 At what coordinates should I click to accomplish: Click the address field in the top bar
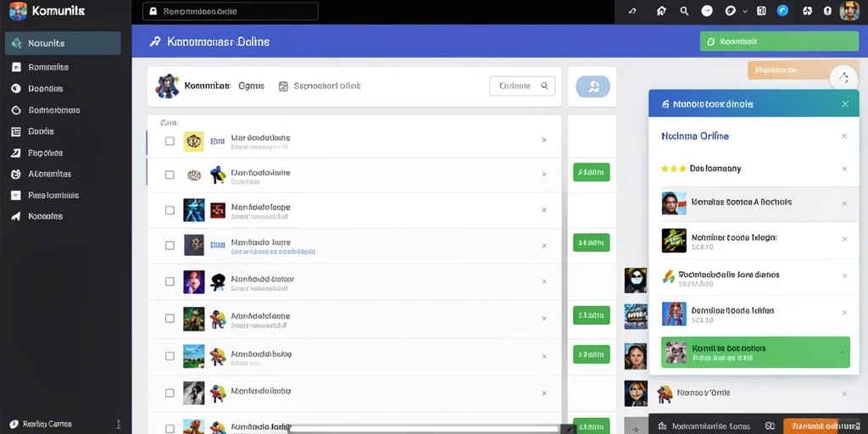pyautogui.click(x=231, y=11)
